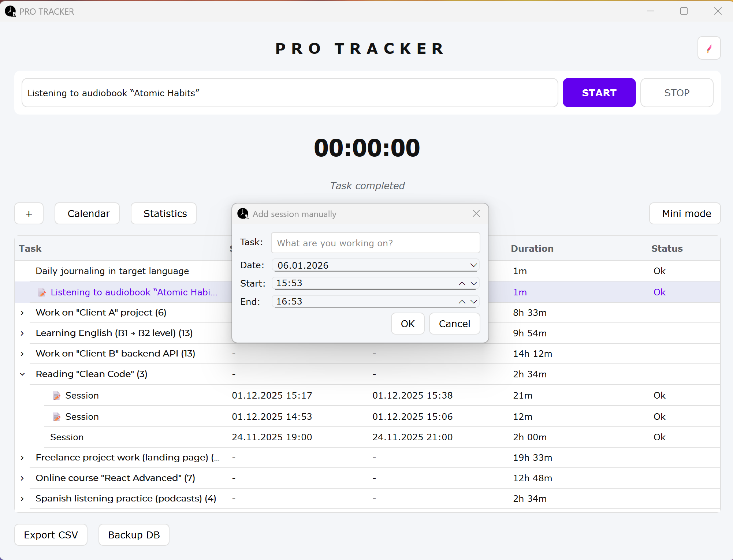Click the memo icon on Session dated 01.12.2025 14:53
This screenshot has height=560, width=733.
56,417
